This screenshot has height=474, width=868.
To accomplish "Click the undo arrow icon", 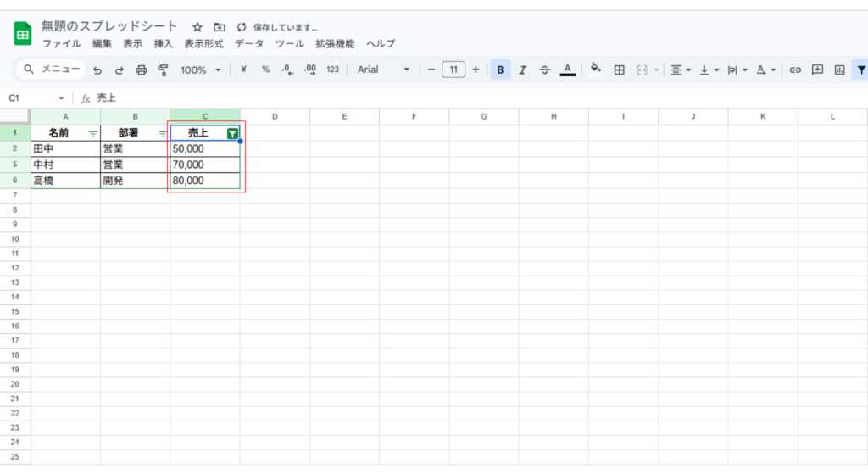I will coord(97,70).
